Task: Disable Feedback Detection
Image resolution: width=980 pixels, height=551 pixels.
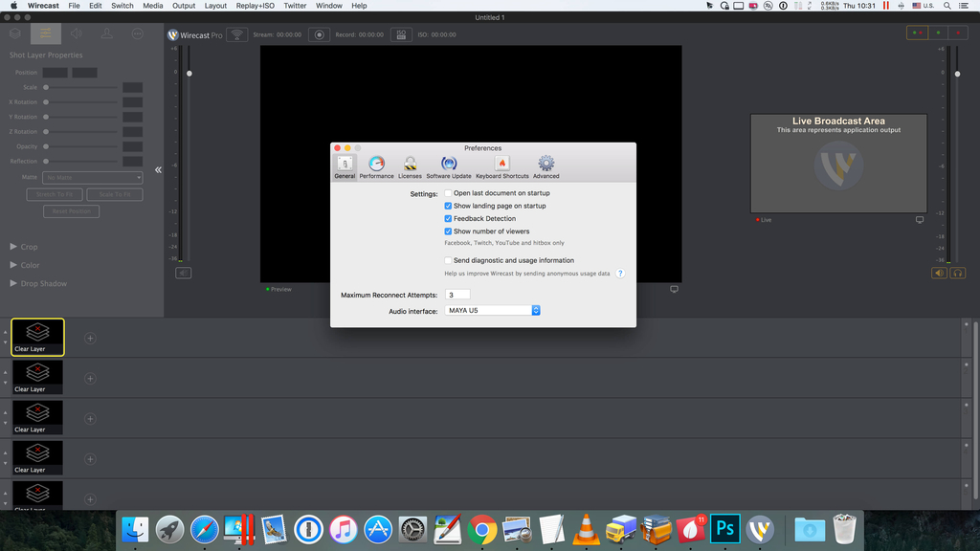Action: click(x=447, y=218)
